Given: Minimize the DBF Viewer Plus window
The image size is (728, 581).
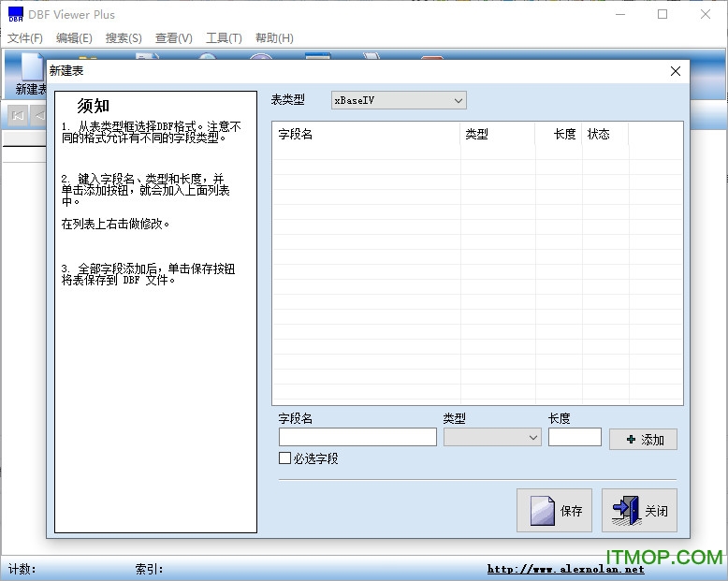Looking at the screenshot, I should click(x=620, y=14).
